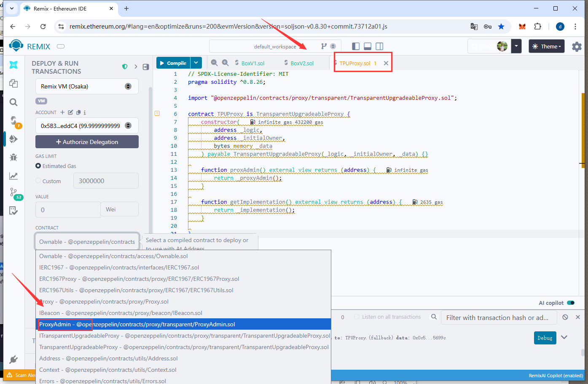Open the account selector dropdown
The height and width of the screenshot is (384, 588).
point(87,125)
